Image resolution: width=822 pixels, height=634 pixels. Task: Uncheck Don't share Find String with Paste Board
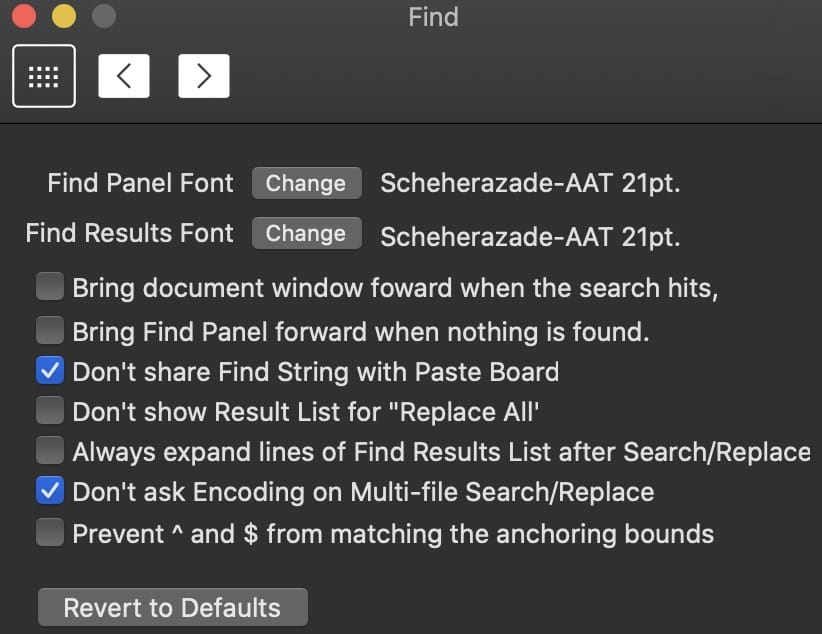pyautogui.click(x=49, y=371)
